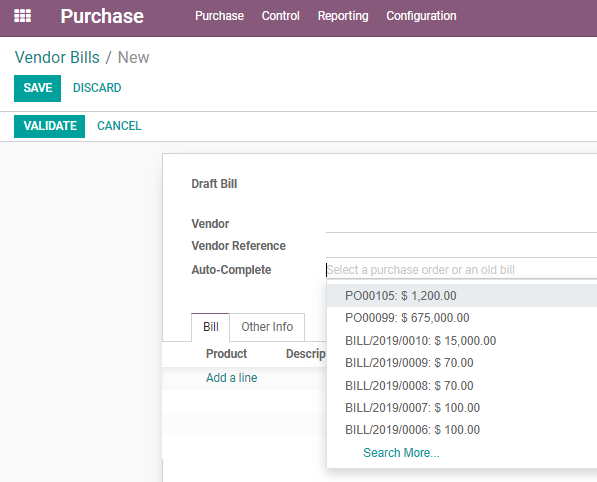Click the Auto-Complete search box
Image resolution: width=597 pixels, height=482 pixels.
click(461, 270)
